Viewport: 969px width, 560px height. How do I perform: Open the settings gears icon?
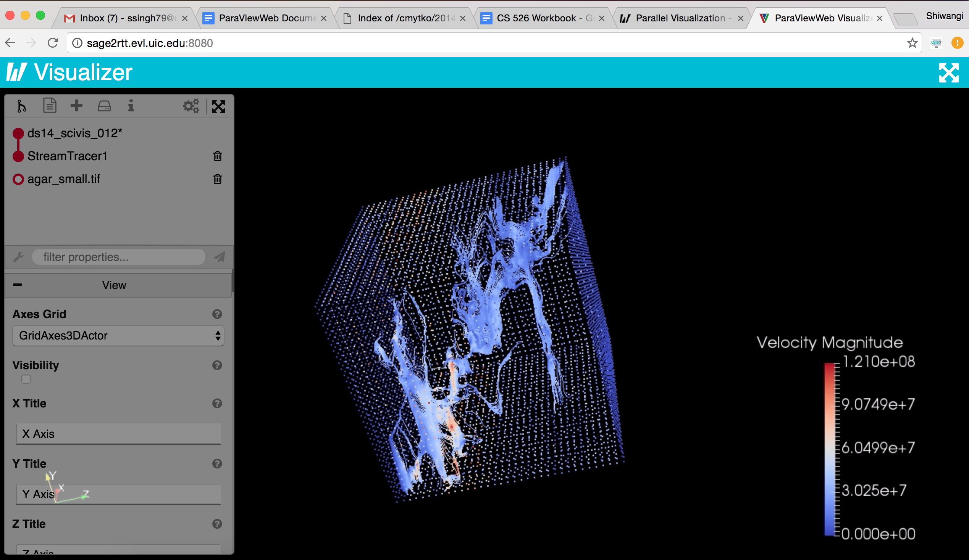coord(191,106)
